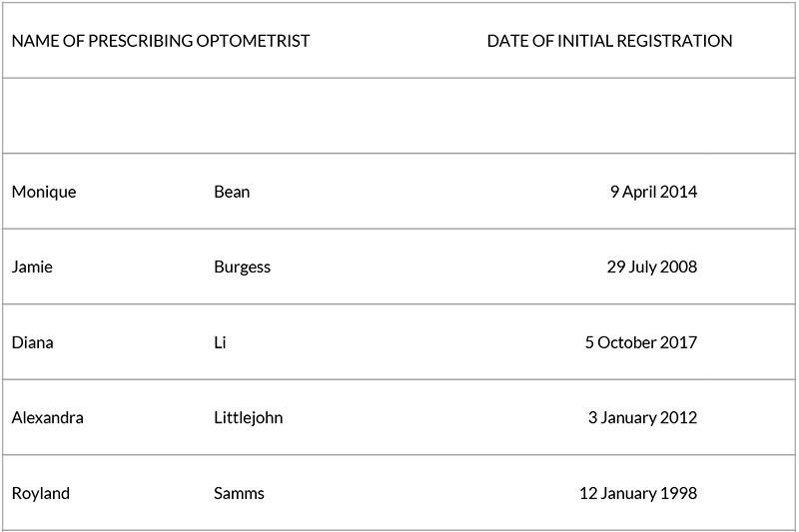Click the date 12 January 1998

tap(638, 493)
